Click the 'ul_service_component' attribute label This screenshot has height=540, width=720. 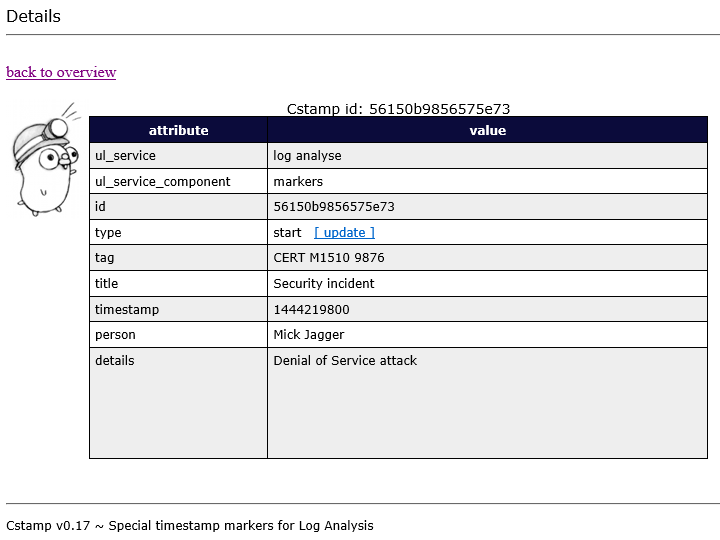pos(162,182)
